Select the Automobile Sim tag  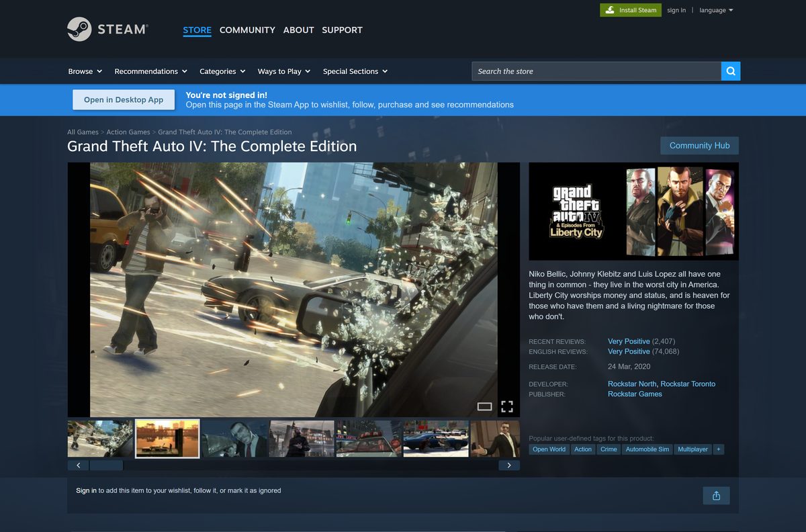pos(647,449)
